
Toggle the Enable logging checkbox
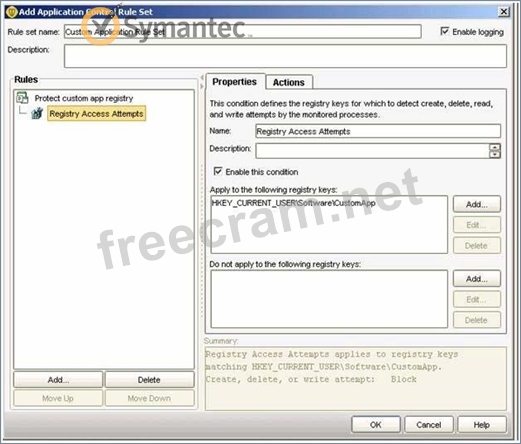(x=444, y=31)
